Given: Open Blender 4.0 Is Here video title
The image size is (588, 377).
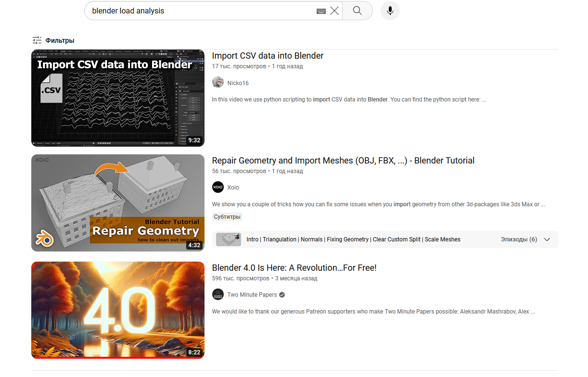Looking at the screenshot, I should pos(294,268).
